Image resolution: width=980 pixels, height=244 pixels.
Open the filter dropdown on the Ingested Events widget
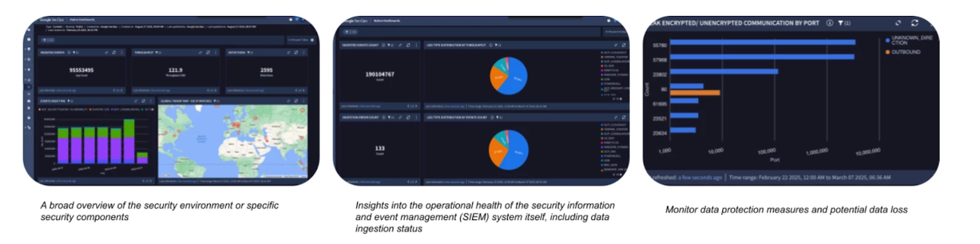tap(74, 53)
